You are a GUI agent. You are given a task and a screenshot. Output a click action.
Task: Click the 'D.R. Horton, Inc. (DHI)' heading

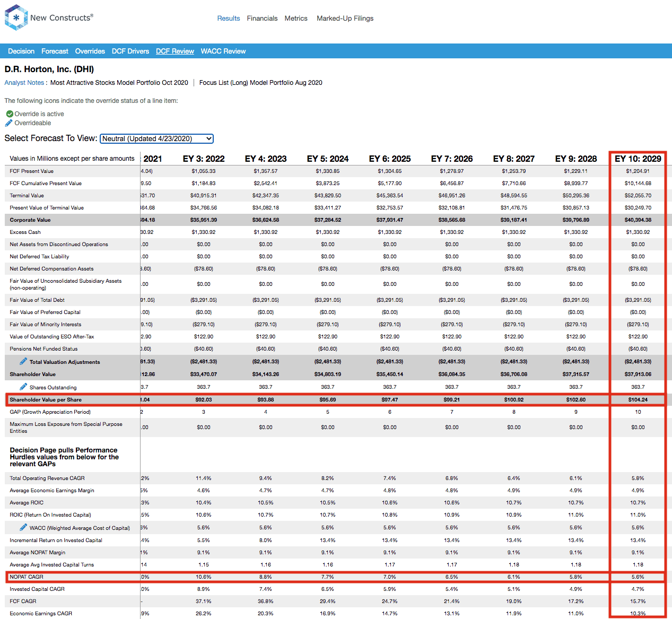tap(49, 69)
